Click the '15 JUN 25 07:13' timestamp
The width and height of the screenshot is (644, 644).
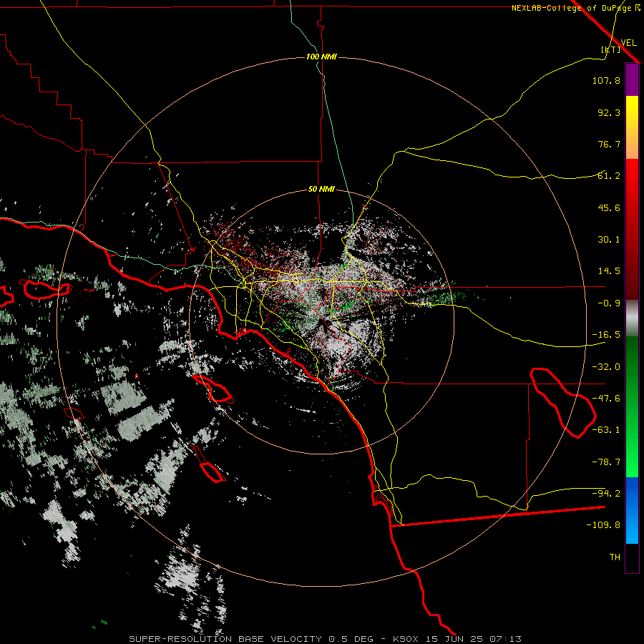(472, 639)
